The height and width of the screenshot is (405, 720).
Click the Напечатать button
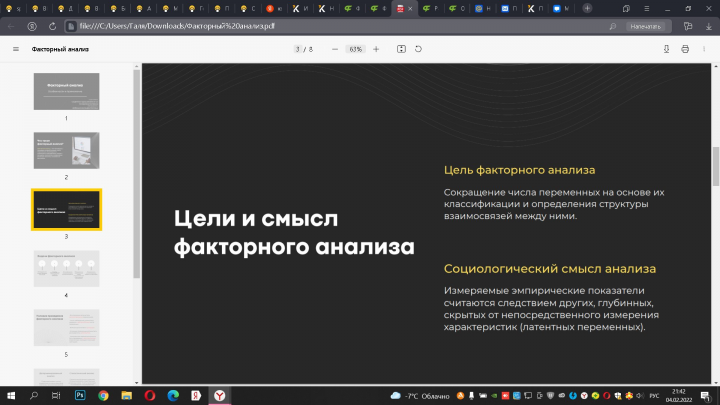coord(645,26)
